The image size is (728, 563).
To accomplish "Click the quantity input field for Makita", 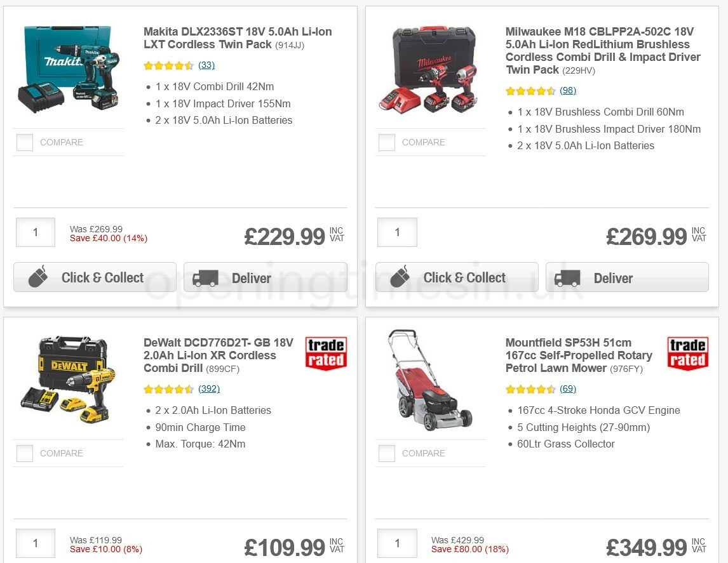I will pos(35,232).
